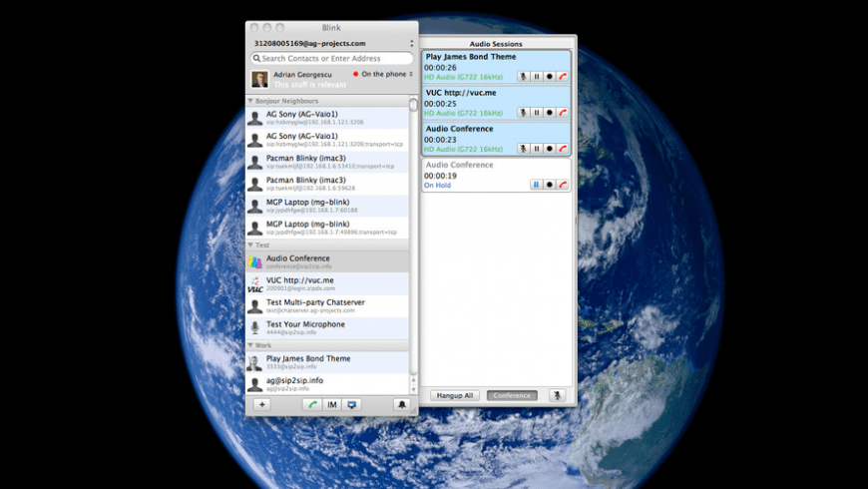The image size is (868, 489).
Task: Select MGP Laptop contact with port 49896
Action: pos(327,229)
